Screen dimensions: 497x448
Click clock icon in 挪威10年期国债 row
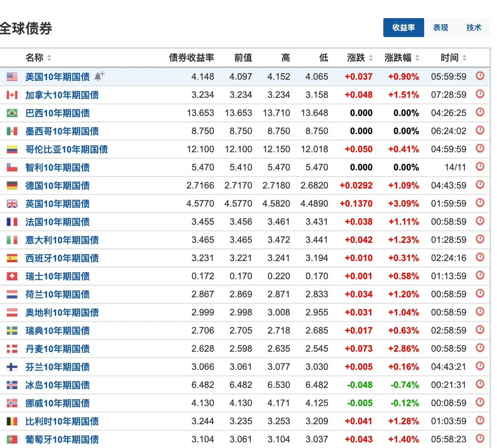coord(480,402)
